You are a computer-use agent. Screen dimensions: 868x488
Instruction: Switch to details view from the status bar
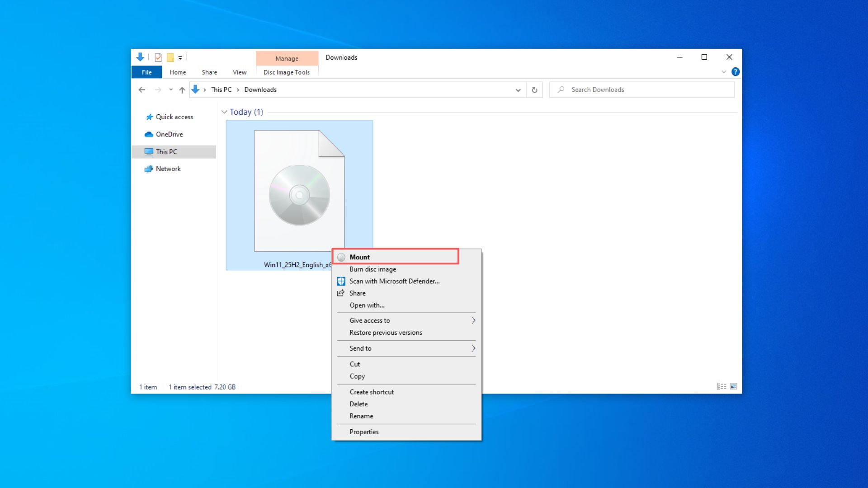tap(721, 387)
